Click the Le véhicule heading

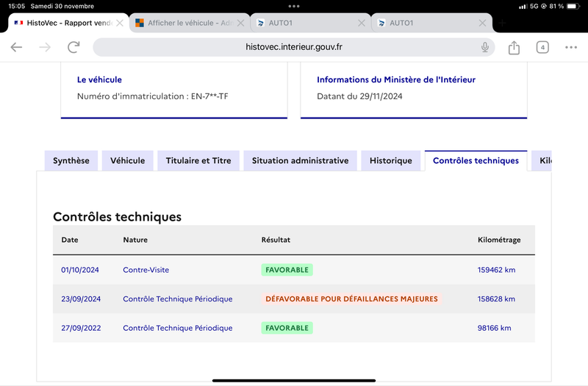(x=99, y=79)
